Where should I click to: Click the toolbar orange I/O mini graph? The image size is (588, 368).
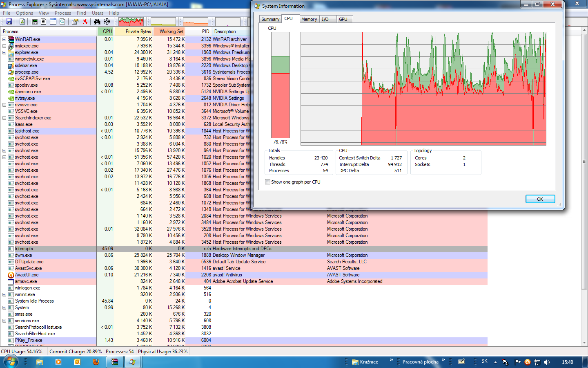coord(196,22)
